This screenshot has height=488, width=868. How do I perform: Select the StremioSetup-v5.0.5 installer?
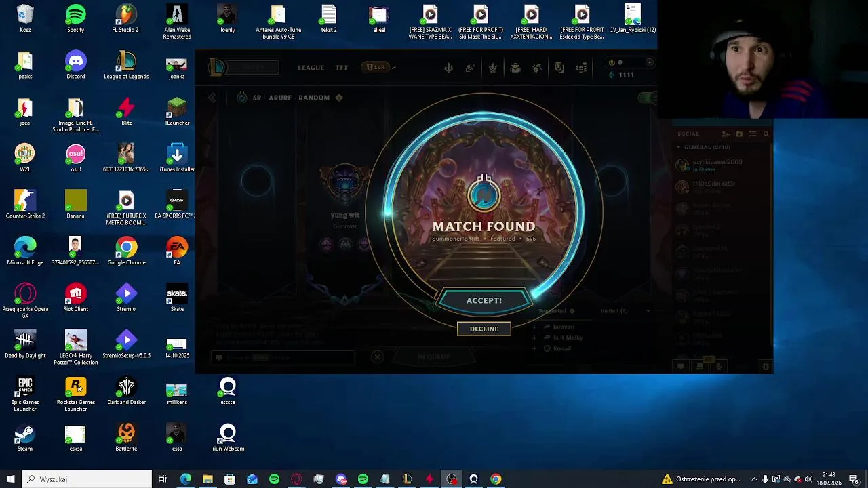pyautogui.click(x=126, y=345)
